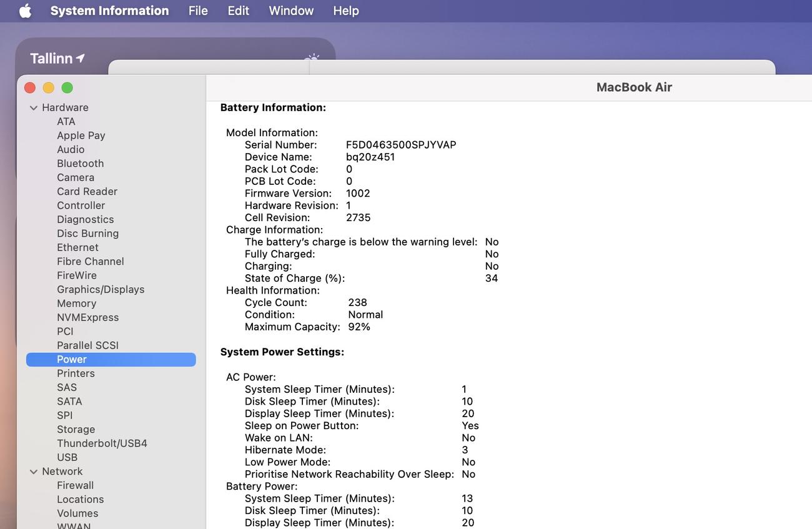Screen dimensions: 812x529
Task: Click the Tallinn location arrow icon
Action: [x=81, y=58]
